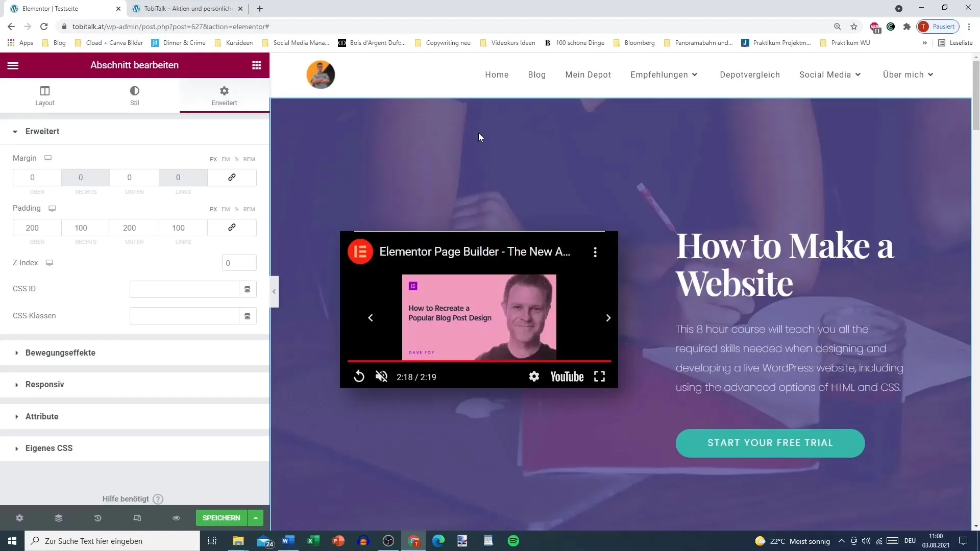980x551 pixels.
Task: Click the Padding link/chain icon
Action: 232,228
